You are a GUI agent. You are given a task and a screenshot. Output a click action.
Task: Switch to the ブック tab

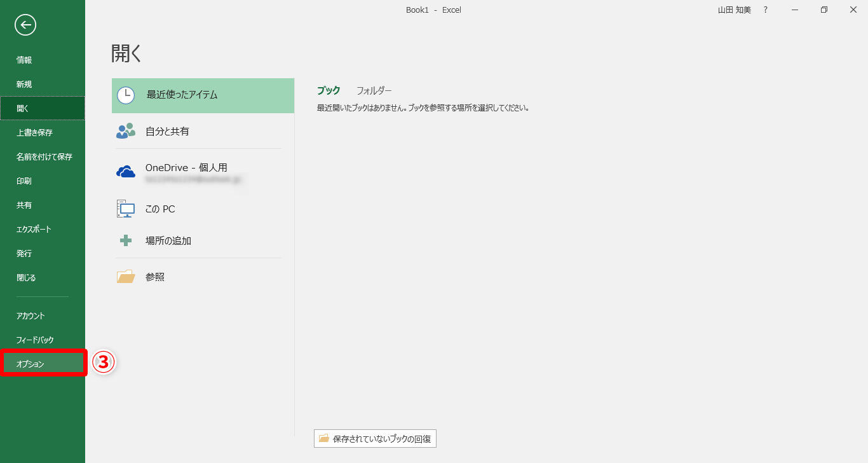[329, 90]
